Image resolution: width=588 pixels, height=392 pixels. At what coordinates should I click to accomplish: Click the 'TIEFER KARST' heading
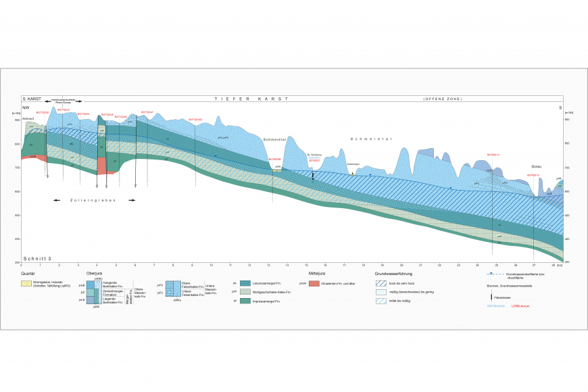(x=251, y=99)
